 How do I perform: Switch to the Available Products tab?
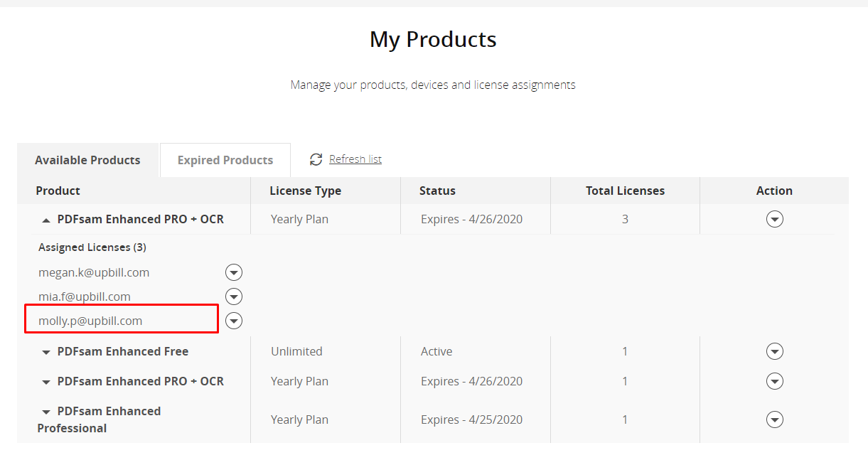[87, 160]
